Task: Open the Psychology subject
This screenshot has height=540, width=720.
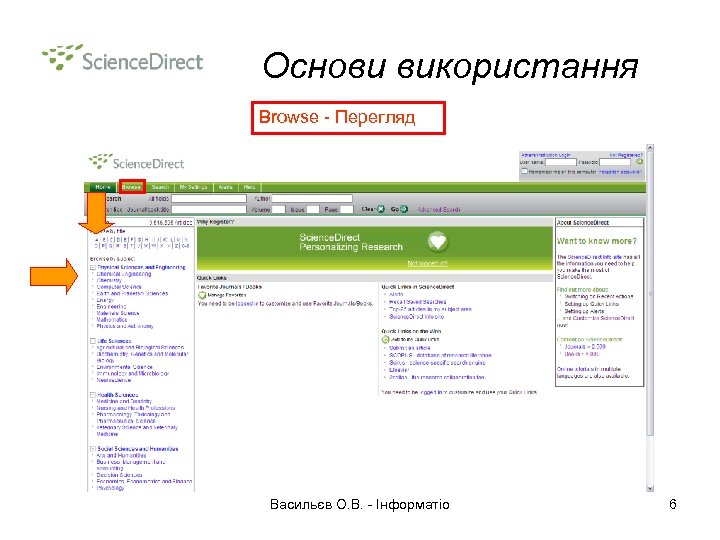Action: tap(110, 488)
